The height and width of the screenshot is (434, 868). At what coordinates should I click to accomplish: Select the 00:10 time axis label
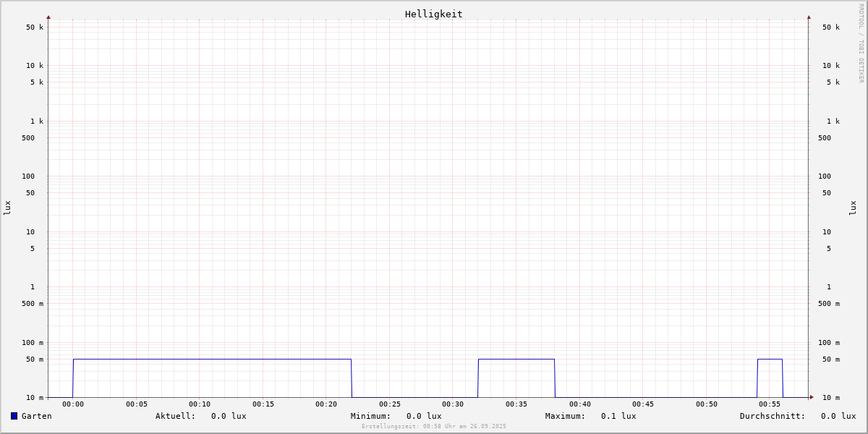200,404
